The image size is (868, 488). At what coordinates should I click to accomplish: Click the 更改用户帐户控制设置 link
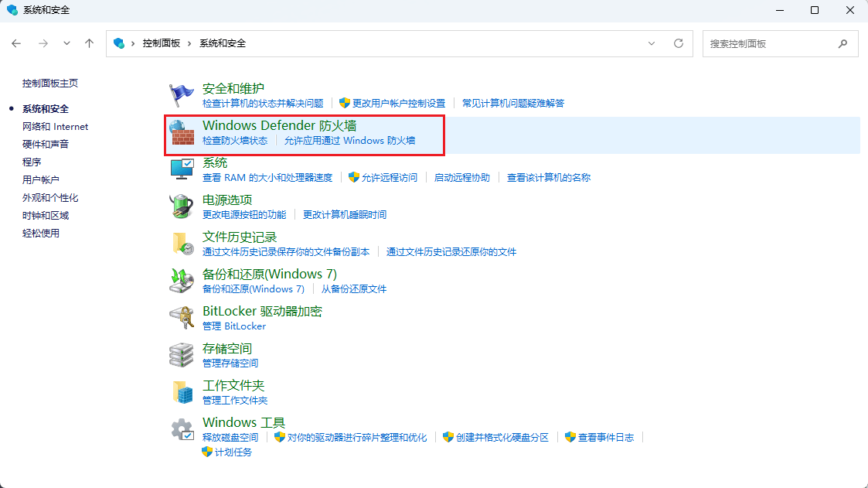(x=398, y=103)
